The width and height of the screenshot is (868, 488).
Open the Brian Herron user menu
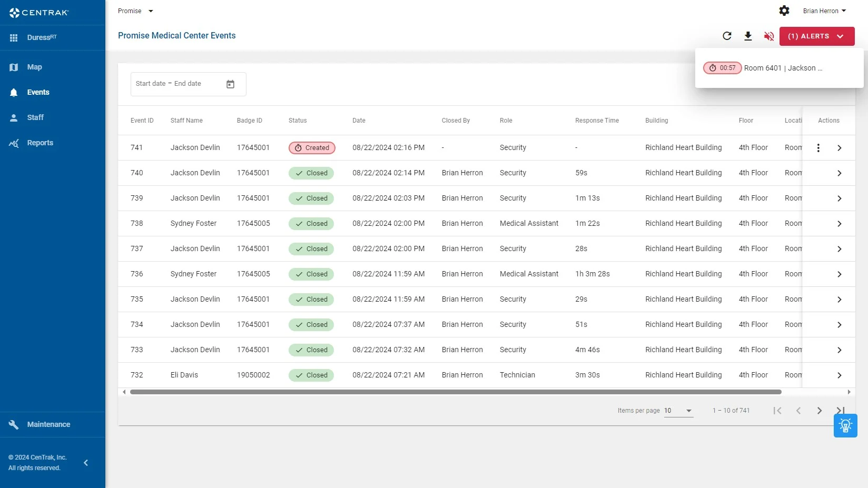[x=824, y=11]
